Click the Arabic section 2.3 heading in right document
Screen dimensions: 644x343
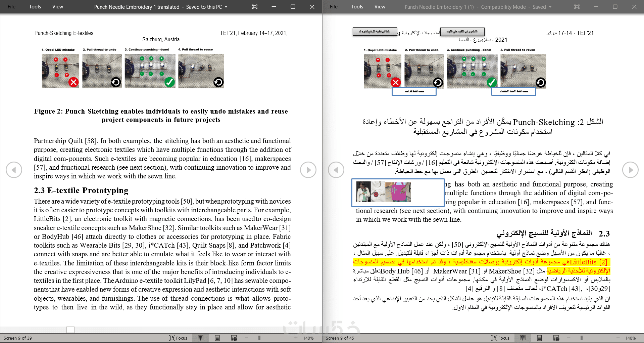pyautogui.click(x=553, y=233)
